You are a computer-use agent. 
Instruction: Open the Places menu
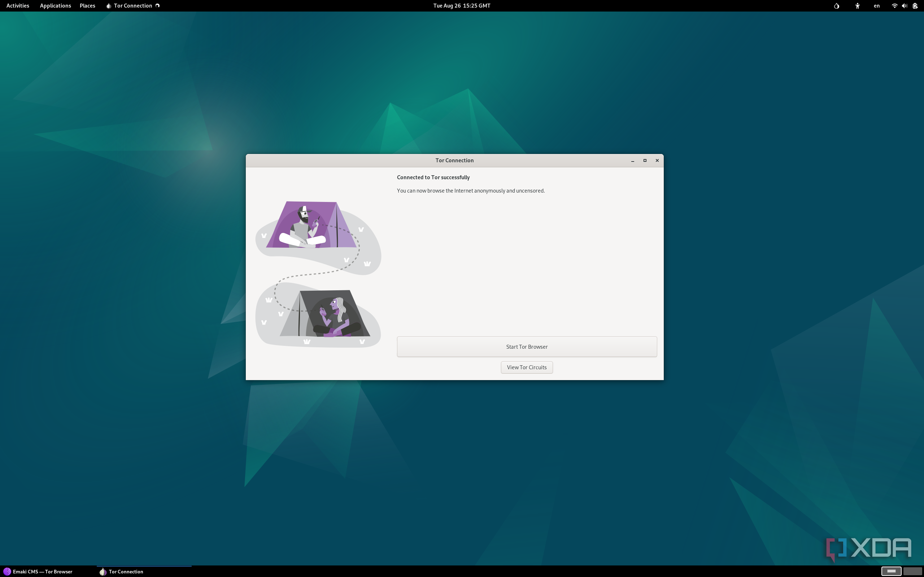87,6
